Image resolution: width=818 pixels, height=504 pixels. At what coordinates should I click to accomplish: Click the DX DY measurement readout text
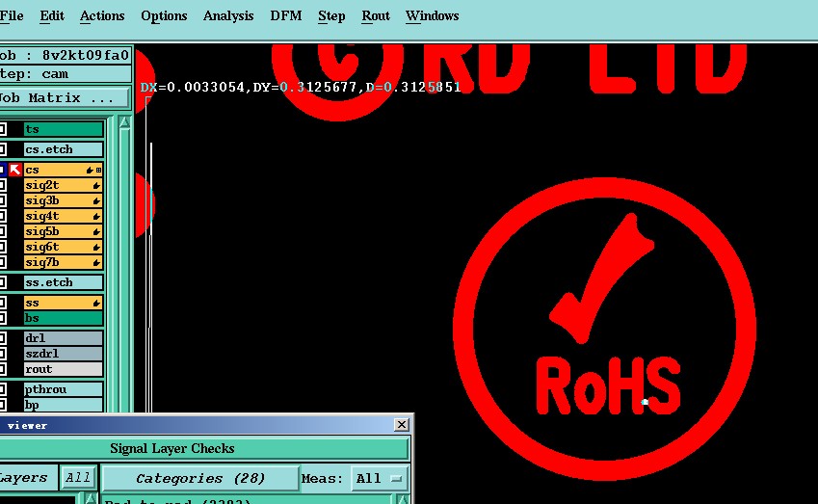point(301,87)
